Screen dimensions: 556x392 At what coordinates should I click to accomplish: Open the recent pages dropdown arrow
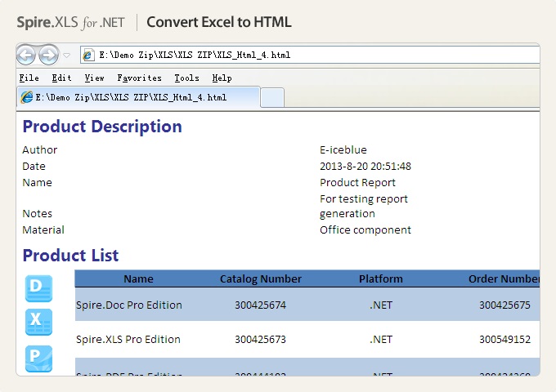point(66,56)
